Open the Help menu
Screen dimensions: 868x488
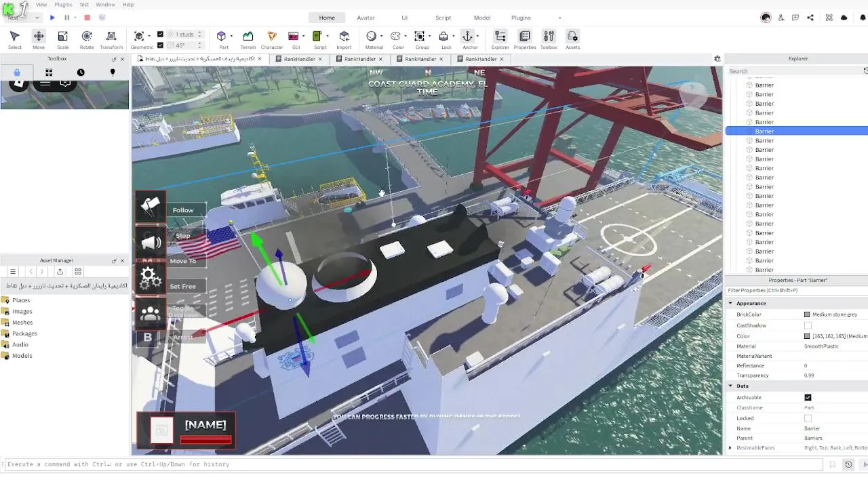(x=128, y=5)
